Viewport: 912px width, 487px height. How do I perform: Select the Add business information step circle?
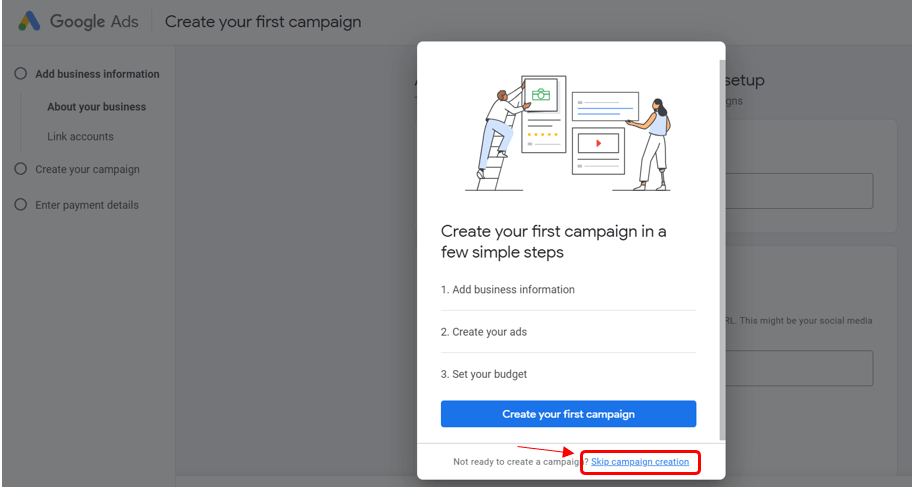click(21, 73)
